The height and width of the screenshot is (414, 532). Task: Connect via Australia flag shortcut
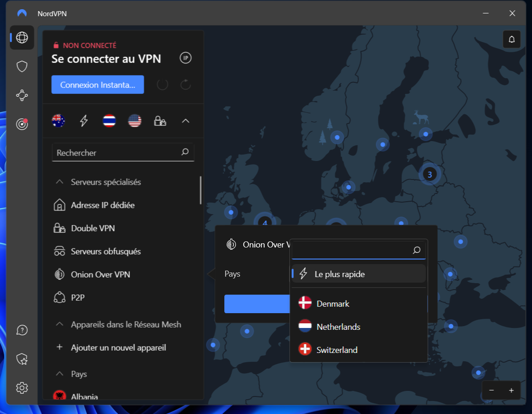point(58,121)
